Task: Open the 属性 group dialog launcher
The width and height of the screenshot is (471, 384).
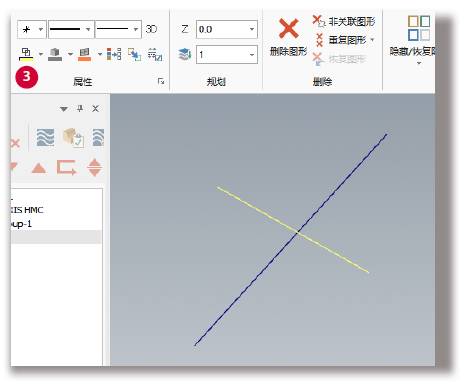Action: pyautogui.click(x=161, y=81)
